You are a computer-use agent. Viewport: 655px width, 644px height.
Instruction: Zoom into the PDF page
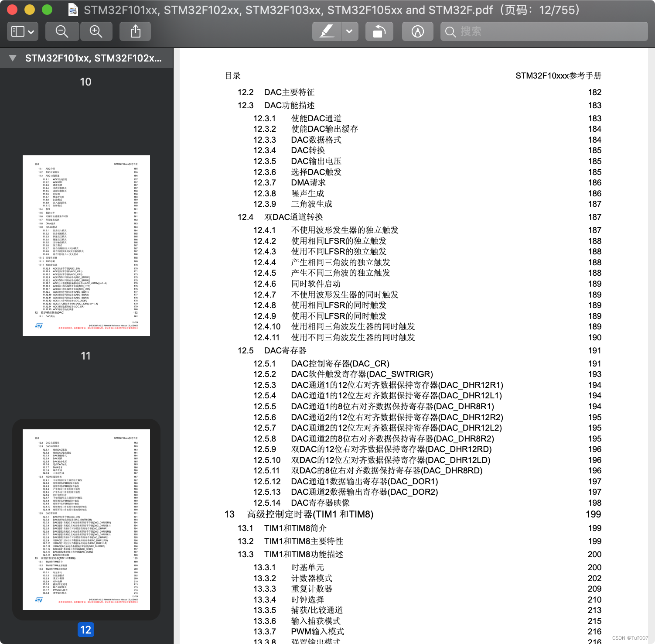(x=96, y=31)
